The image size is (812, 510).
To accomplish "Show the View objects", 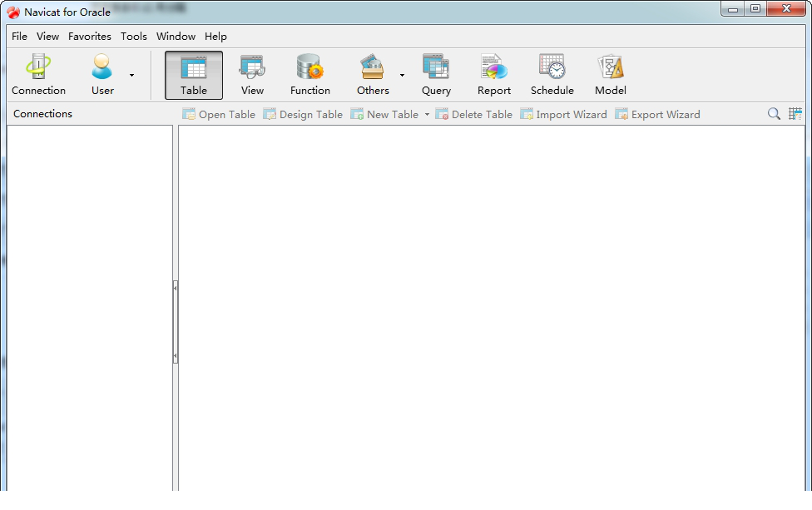I will click(x=252, y=75).
